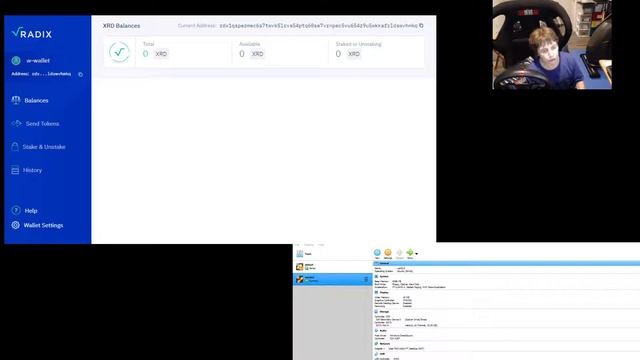
Task: Click the green Show arrow in VirtualBox
Action: (410, 253)
